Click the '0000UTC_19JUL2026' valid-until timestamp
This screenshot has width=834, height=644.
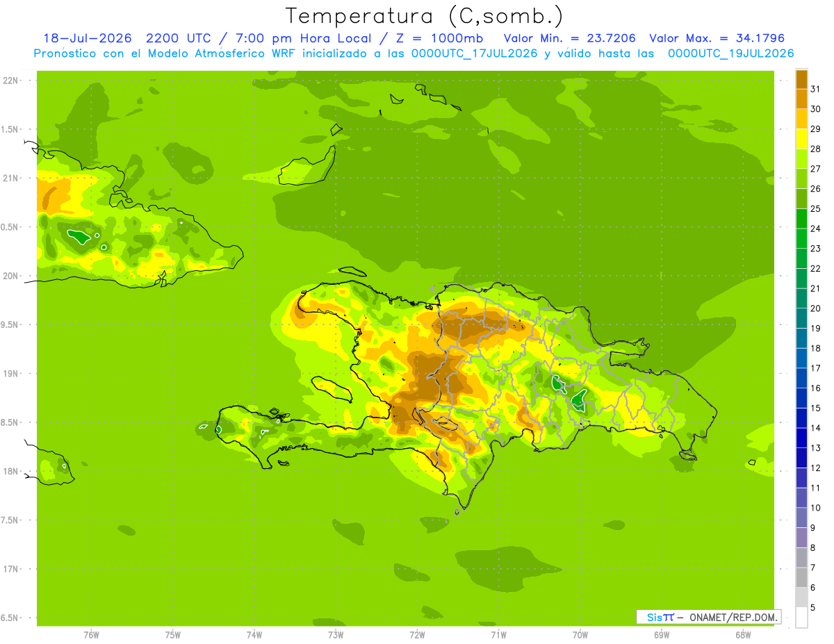coord(730,53)
